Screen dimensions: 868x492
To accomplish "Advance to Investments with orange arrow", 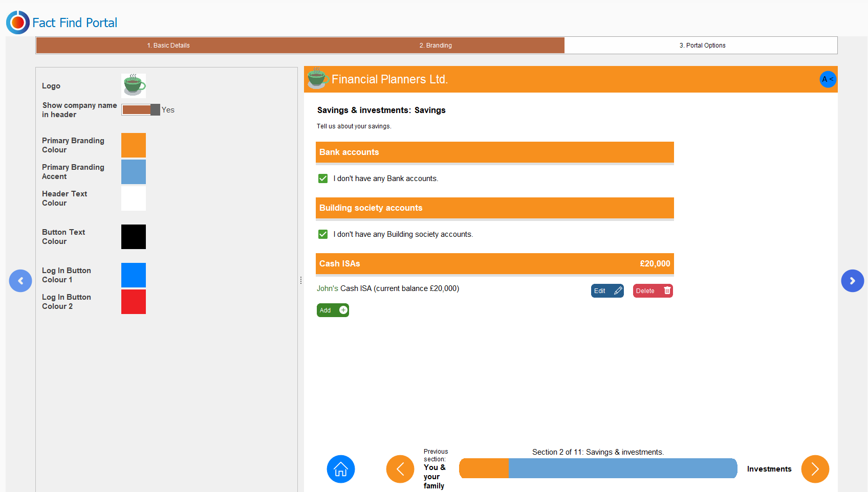I will [815, 469].
